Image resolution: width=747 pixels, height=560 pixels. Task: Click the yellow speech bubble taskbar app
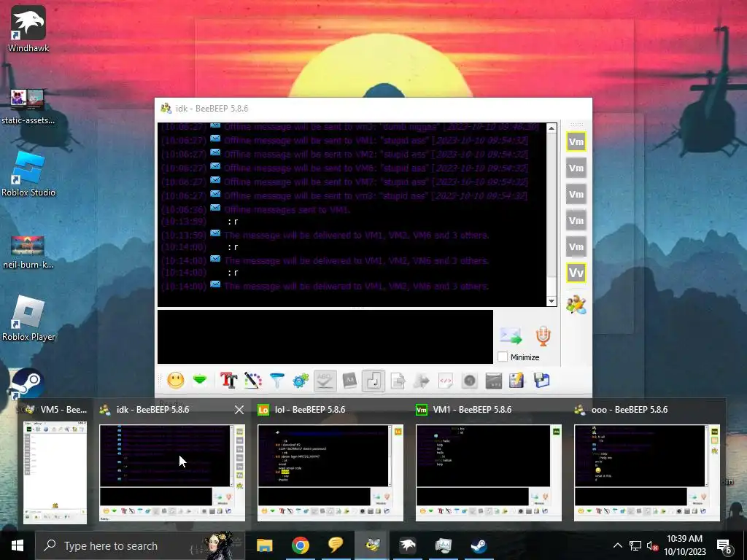[336, 545]
